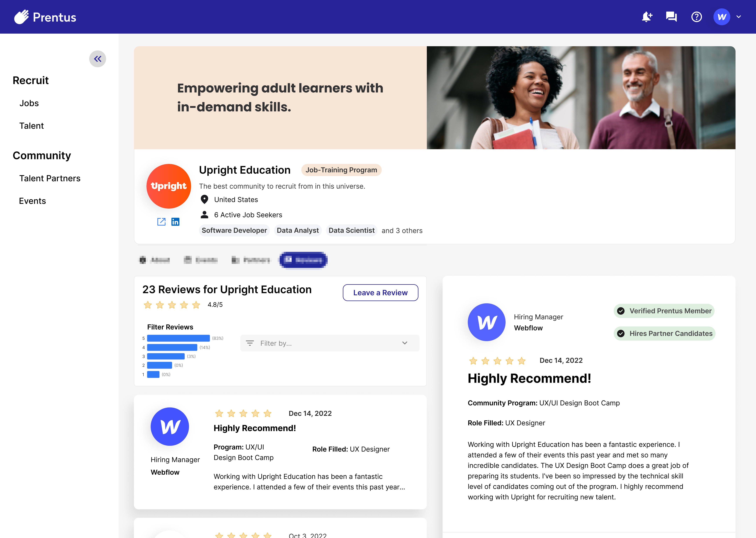Open the chat messages icon
This screenshot has width=756, height=538.
pos(671,17)
